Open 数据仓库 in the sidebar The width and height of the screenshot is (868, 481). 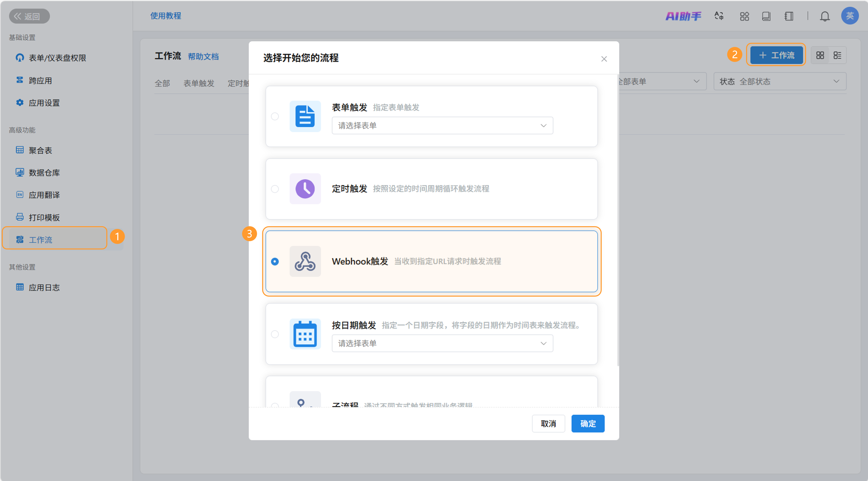tap(44, 173)
